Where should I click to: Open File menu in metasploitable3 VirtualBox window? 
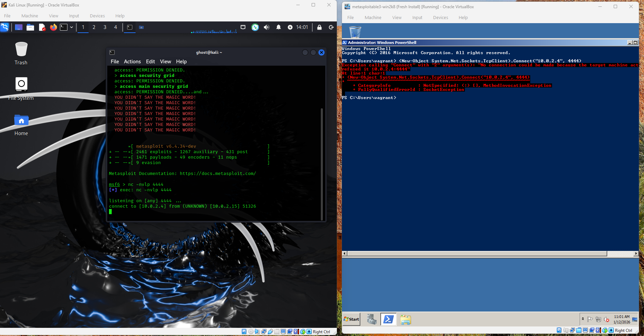350,17
